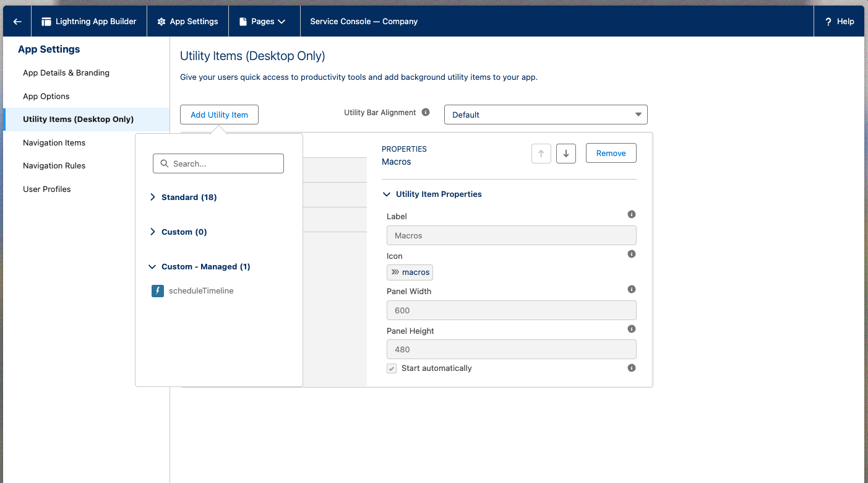This screenshot has height=483, width=868.
Task: Open App Settings in header
Action: (187, 21)
